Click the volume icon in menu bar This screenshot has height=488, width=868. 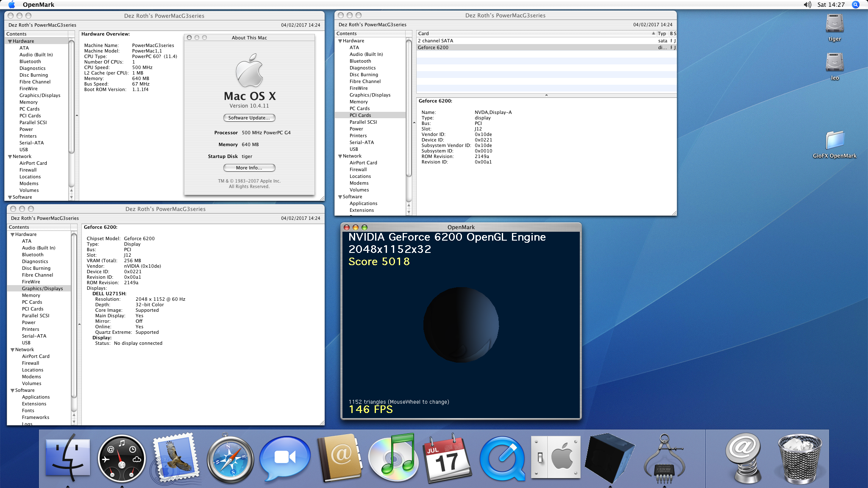tap(807, 5)
